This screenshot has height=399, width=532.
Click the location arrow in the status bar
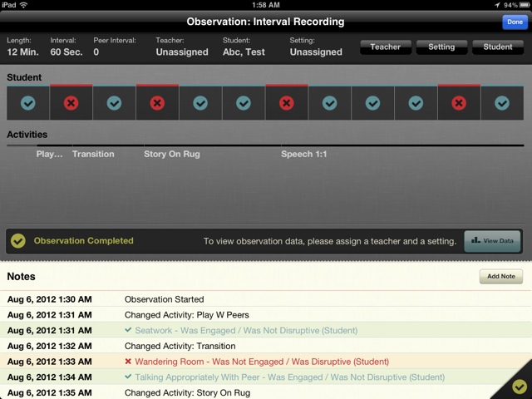[497, 5]
